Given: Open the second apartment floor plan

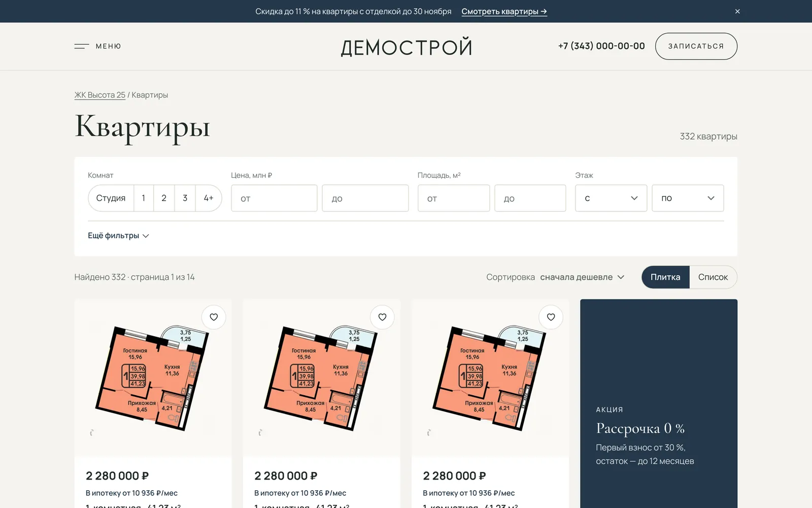Looking at the screenshot, I should 321,378.
